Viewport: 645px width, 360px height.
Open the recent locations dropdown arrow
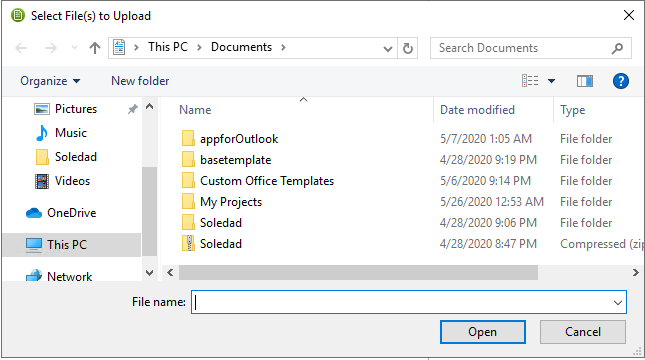tap(74, 48)
